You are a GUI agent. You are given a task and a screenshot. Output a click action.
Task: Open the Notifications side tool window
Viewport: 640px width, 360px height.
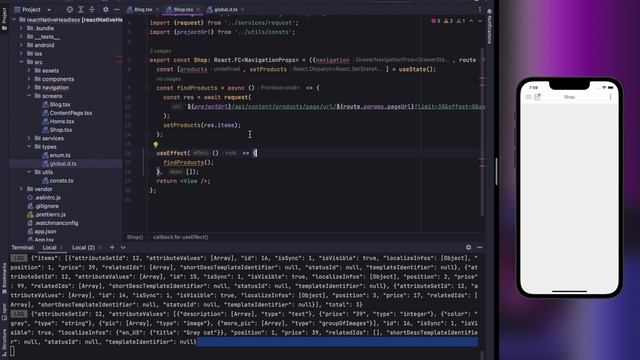489,27
